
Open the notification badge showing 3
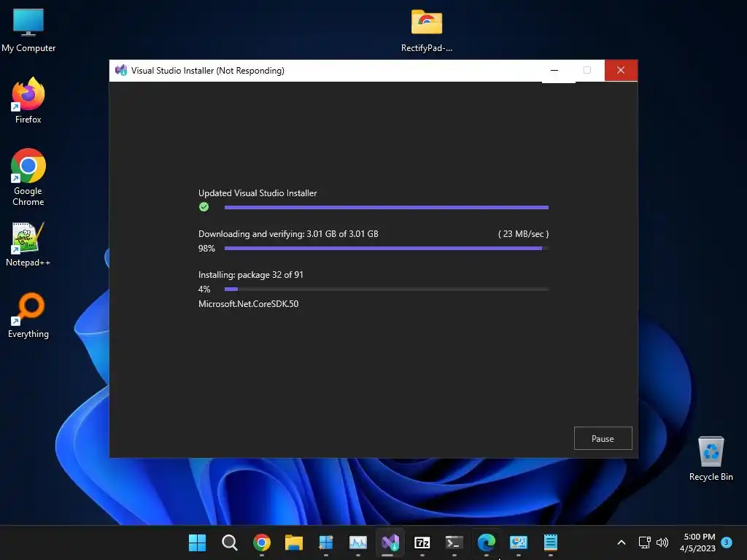coord(727,542)
